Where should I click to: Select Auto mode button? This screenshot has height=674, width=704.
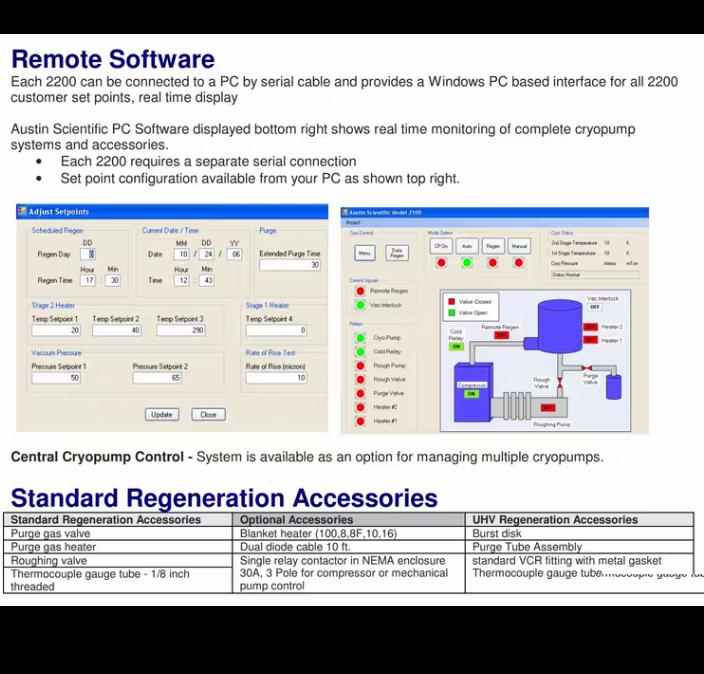click(467, 246)
